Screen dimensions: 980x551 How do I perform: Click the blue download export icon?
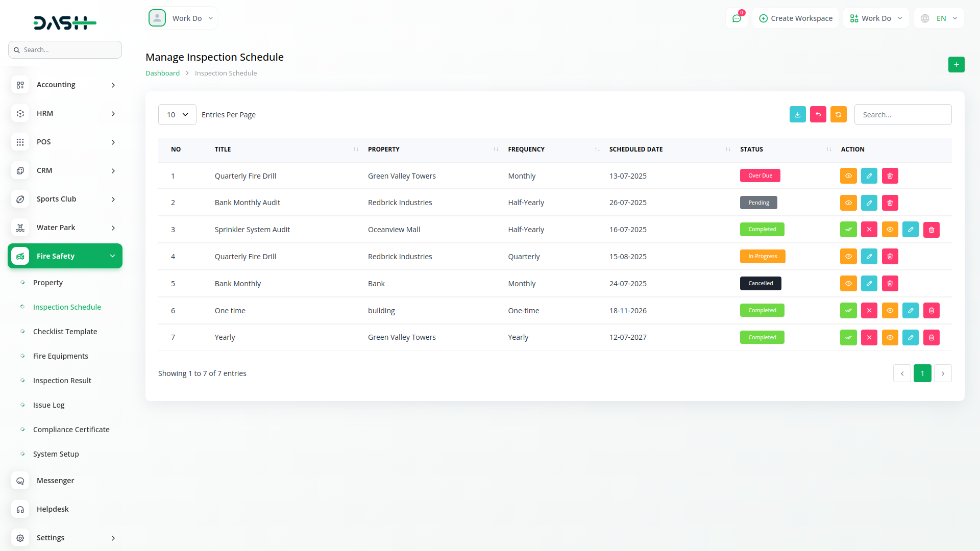pos(797,114)
